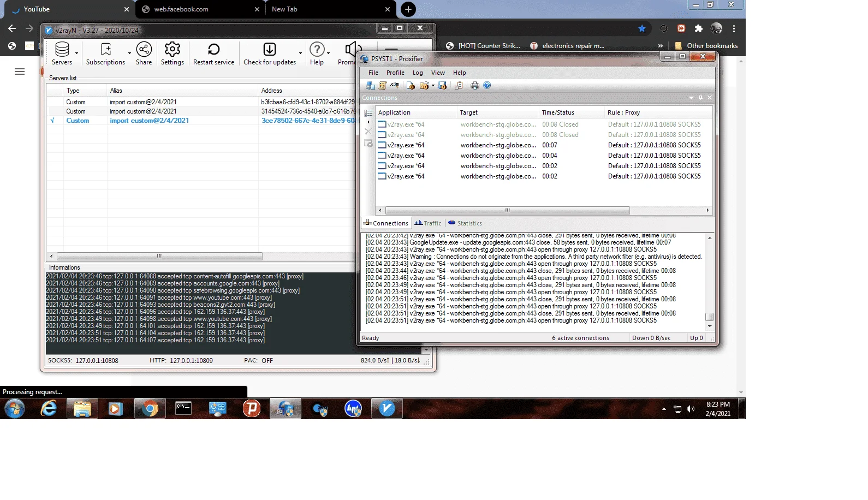The height and width of the screenshot is (500, 868).
Task: Show hidden system tray icons arrow
Action: coord(664,409)
